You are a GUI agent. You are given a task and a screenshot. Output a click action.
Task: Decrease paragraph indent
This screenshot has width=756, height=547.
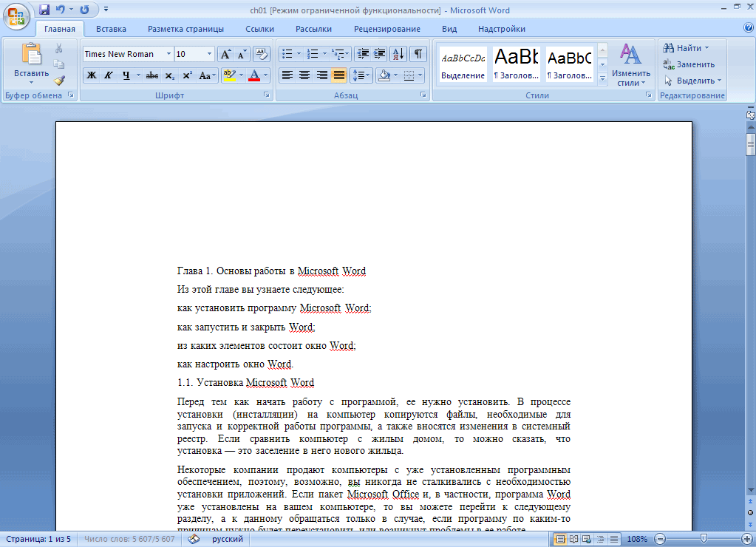[363, 54]
